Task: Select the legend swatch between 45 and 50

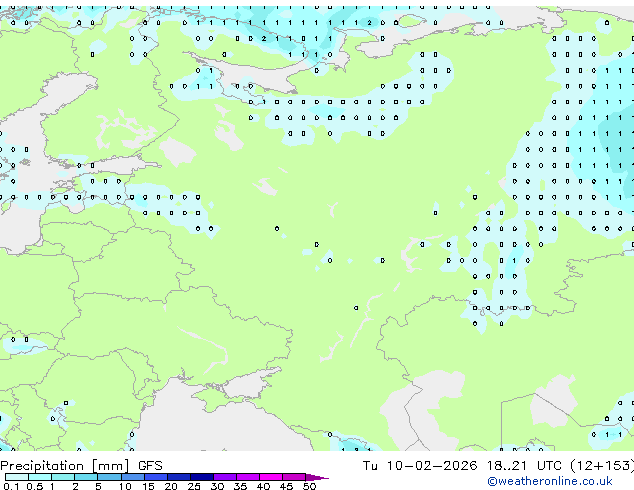Action: (294, 477)
